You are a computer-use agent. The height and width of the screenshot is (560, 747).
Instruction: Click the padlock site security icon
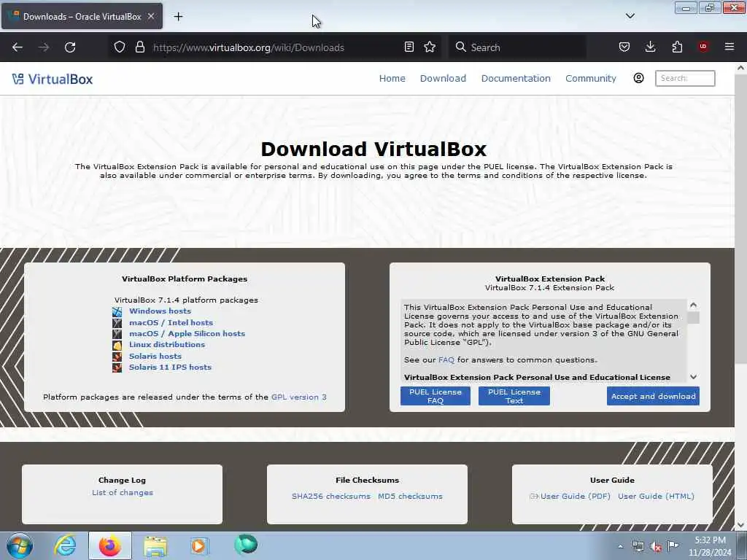pyautogui.click(x=139, y=47)
